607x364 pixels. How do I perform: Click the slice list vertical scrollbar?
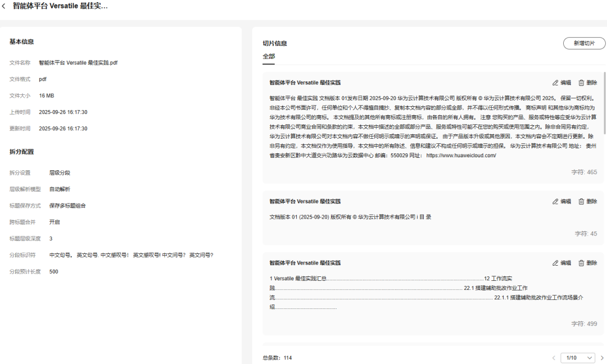605,102
